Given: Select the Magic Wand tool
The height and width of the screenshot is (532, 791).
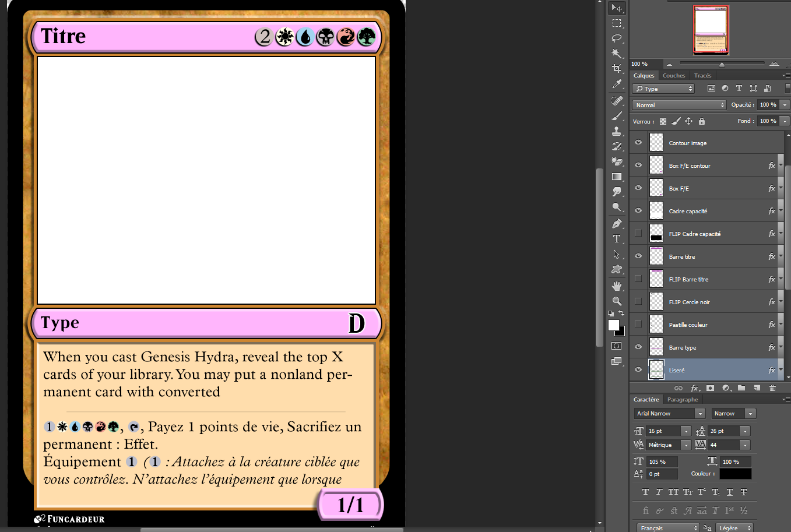Looking at the screenshot, I should point(617,54).
